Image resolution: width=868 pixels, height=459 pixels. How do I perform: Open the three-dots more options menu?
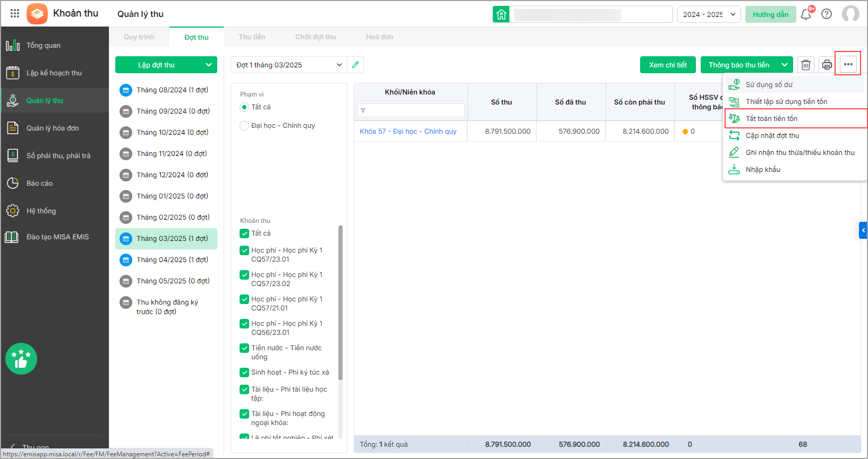tap(848, 64)
